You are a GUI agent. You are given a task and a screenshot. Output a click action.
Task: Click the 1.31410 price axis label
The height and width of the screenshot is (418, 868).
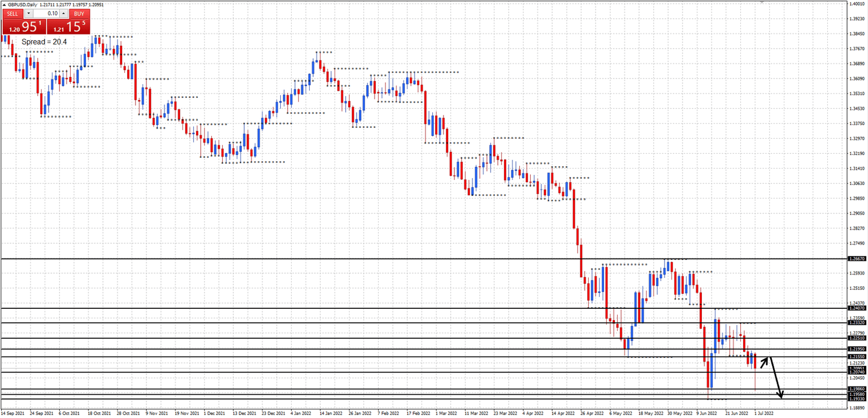coord(858,169)
